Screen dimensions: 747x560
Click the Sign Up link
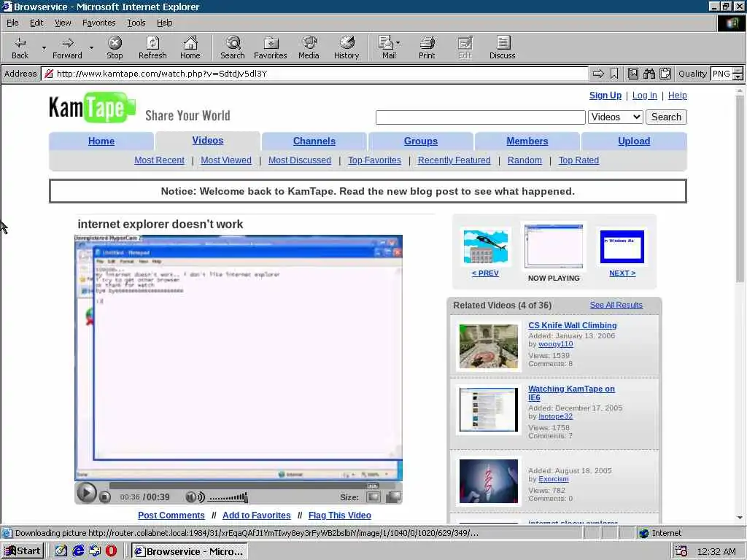[605, 96]
